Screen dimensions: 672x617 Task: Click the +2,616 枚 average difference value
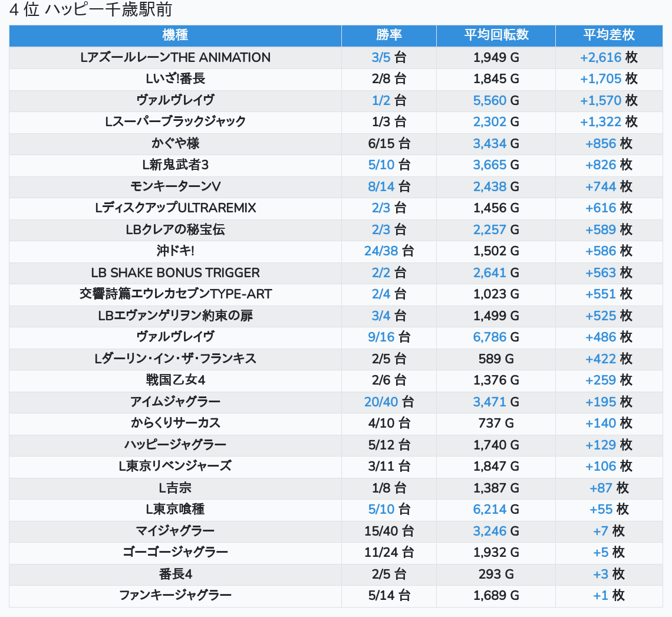click(608, 58)
